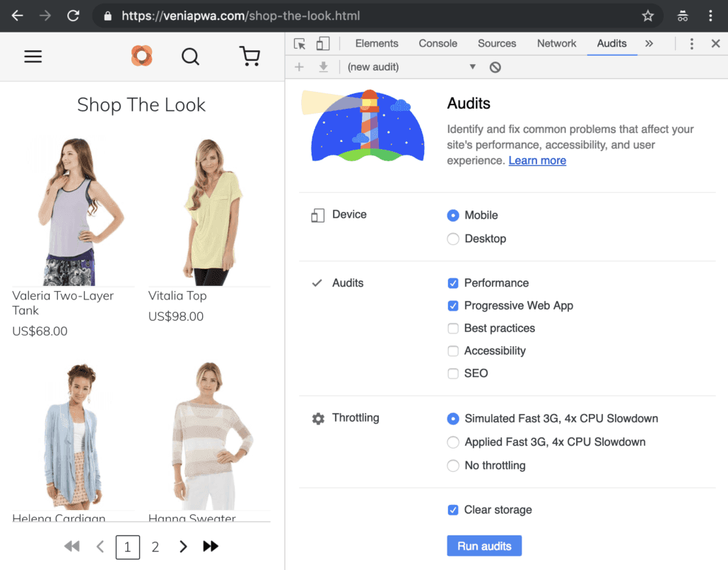Activate the inspect element picker

pyautogui.click(x=300, y=44)
